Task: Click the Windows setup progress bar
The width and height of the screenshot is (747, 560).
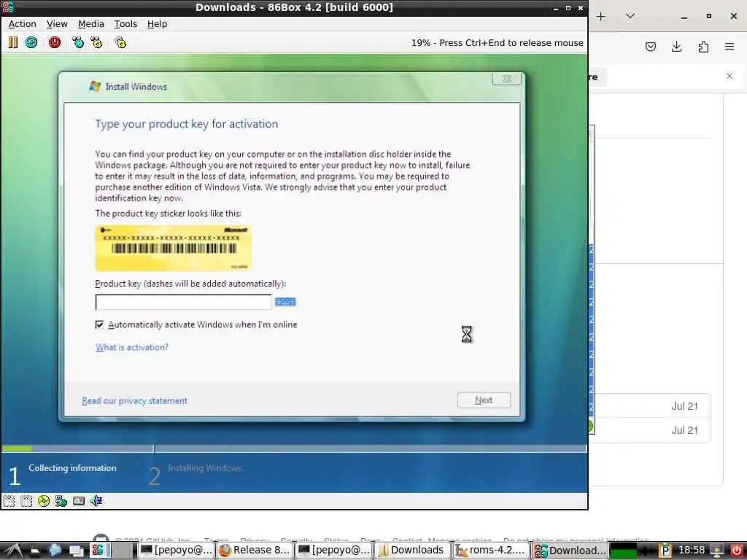Action: [294, 448]
